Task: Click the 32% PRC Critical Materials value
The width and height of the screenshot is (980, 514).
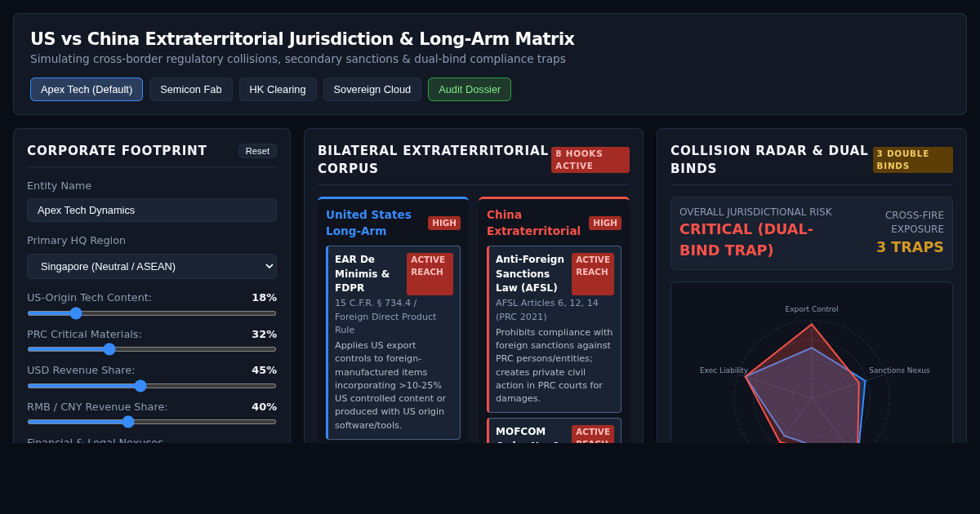Action: coord(264,335)
